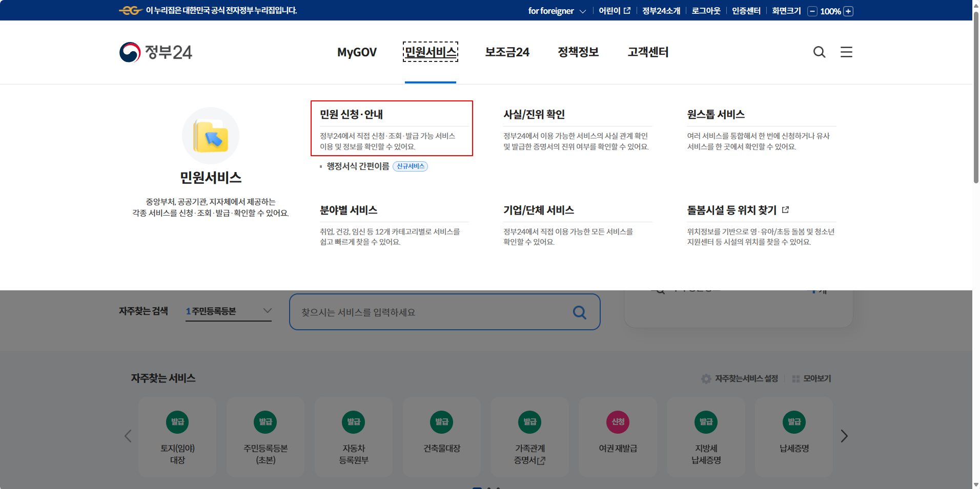Click 정부24소개 in the top bar
This screenshot has width=980, height=489.
pyautogui.click(x=661, y=11)
